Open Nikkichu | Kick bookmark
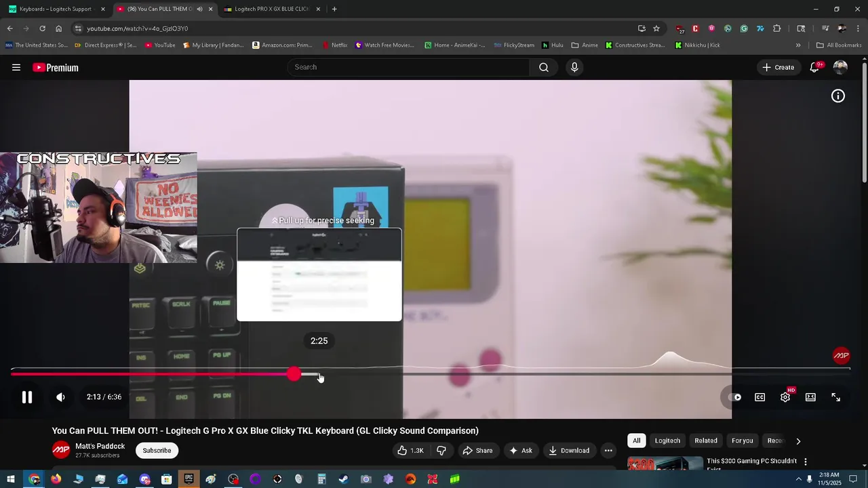The height and width of the screenshot is (488, 868). coord(697,45)
